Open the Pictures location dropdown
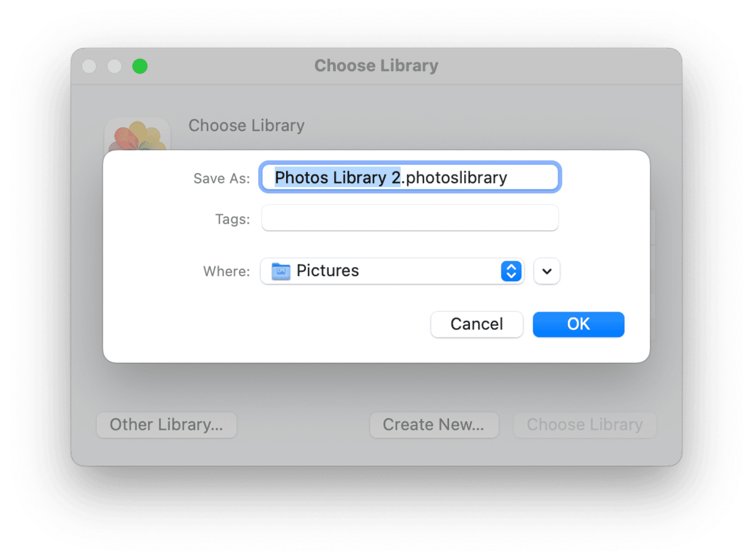Screen dimensions: 753x560 390,271
